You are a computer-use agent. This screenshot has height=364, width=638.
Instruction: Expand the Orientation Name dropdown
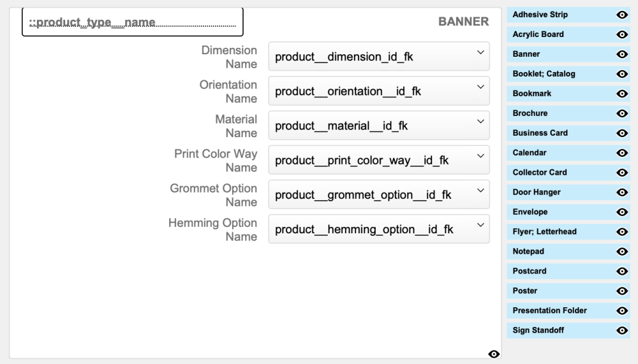click(x=378, y=91)
